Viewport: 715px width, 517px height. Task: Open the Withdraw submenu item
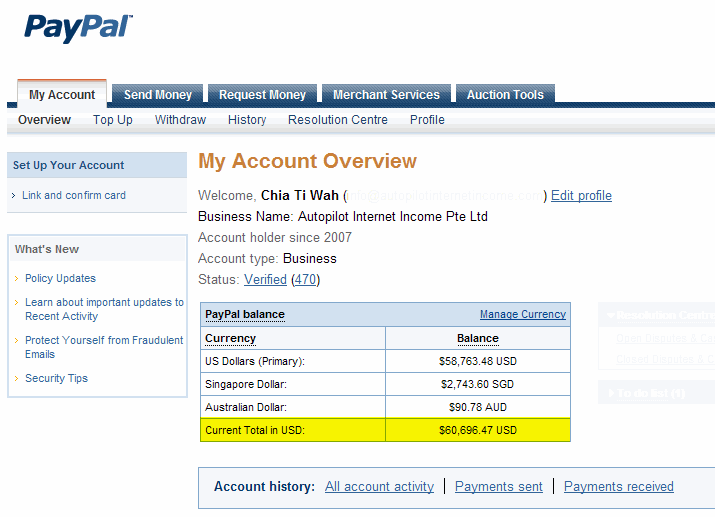(180, 120)
